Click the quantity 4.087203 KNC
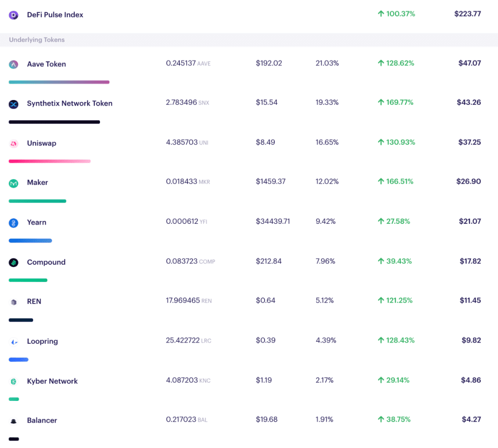Screen dimensions: 498x448 [188, 380]
